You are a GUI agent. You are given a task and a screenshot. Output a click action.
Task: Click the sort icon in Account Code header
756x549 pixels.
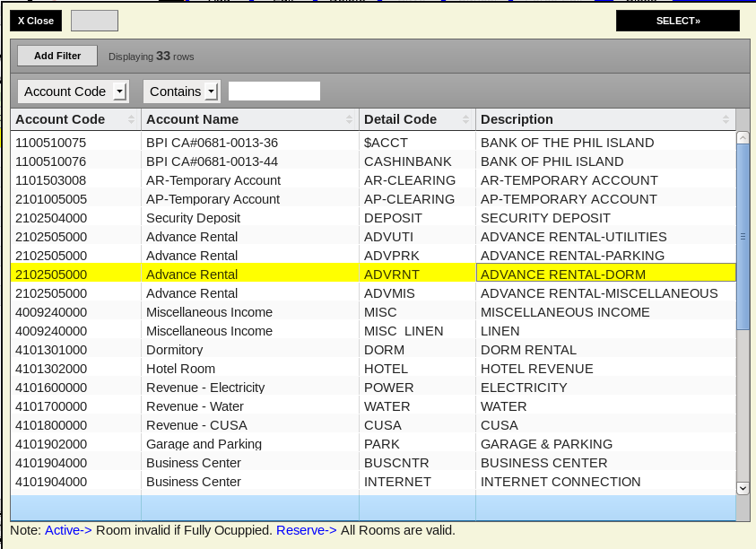(x=132, y=119)
